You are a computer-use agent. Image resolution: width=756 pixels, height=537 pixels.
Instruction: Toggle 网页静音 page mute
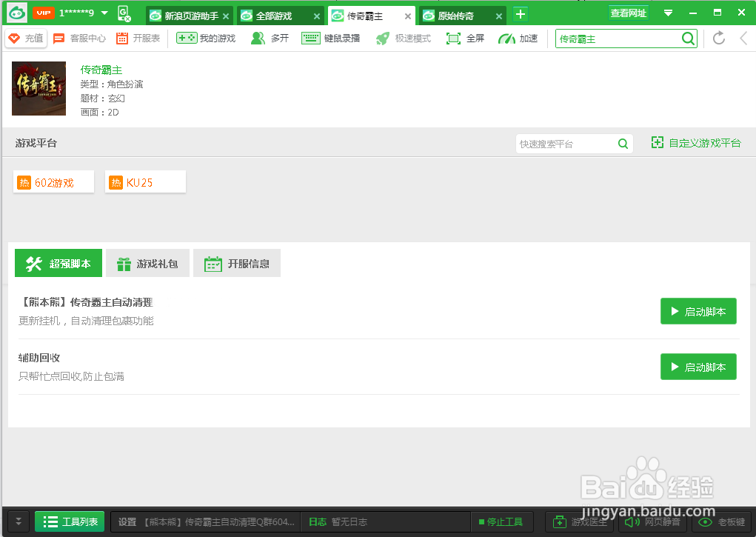tap(652, 522)
